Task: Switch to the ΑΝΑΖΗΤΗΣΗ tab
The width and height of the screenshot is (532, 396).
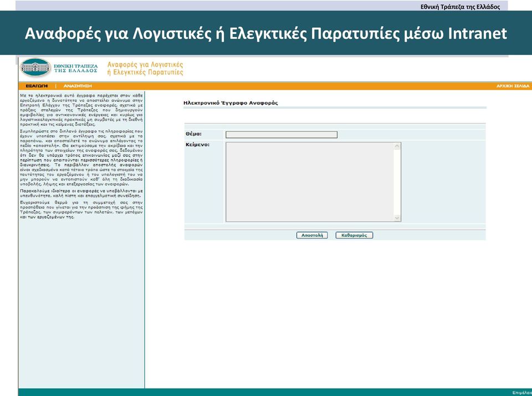Action: [78, 86]
